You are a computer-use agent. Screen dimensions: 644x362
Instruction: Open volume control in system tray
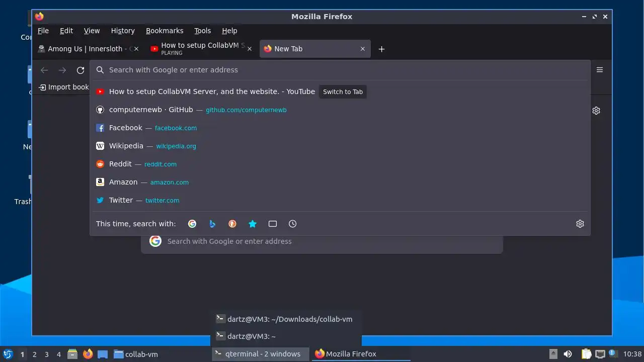(x=568, y=354)
